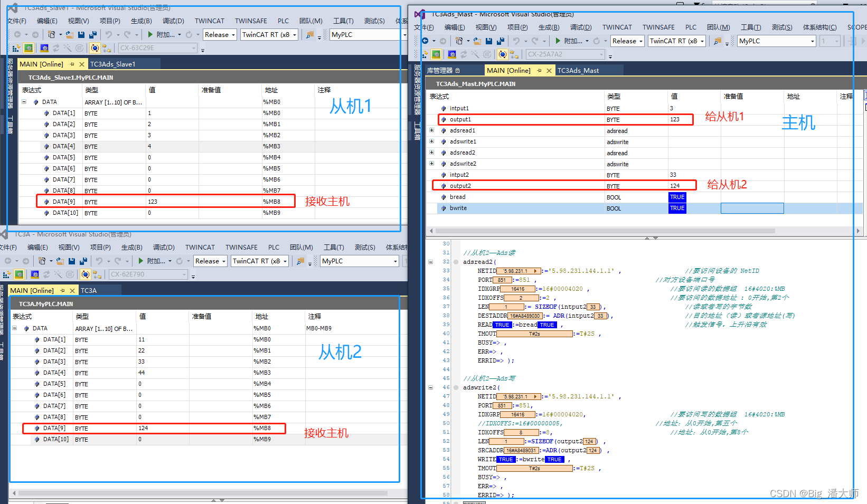
Task: Click Restart TwinCAT Config Mode in TC3A window
Action: 35,274
